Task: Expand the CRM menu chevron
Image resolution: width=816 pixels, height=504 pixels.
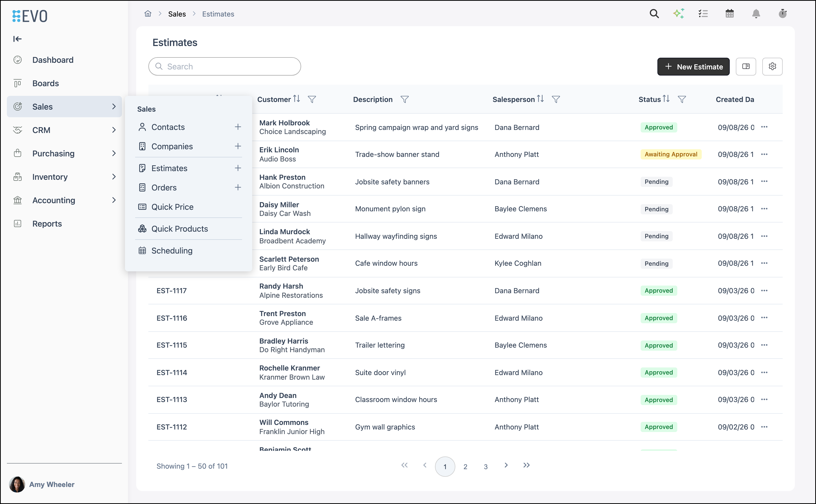Action: [x=114, y=130]
